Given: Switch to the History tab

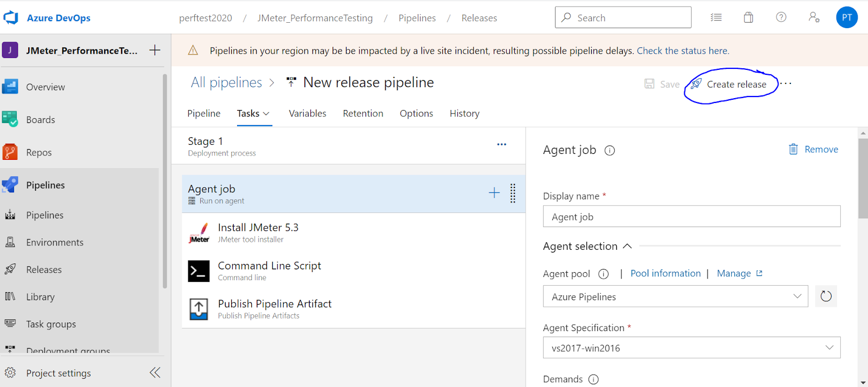Looking at the screenshot, I should (x=464, y=113).
